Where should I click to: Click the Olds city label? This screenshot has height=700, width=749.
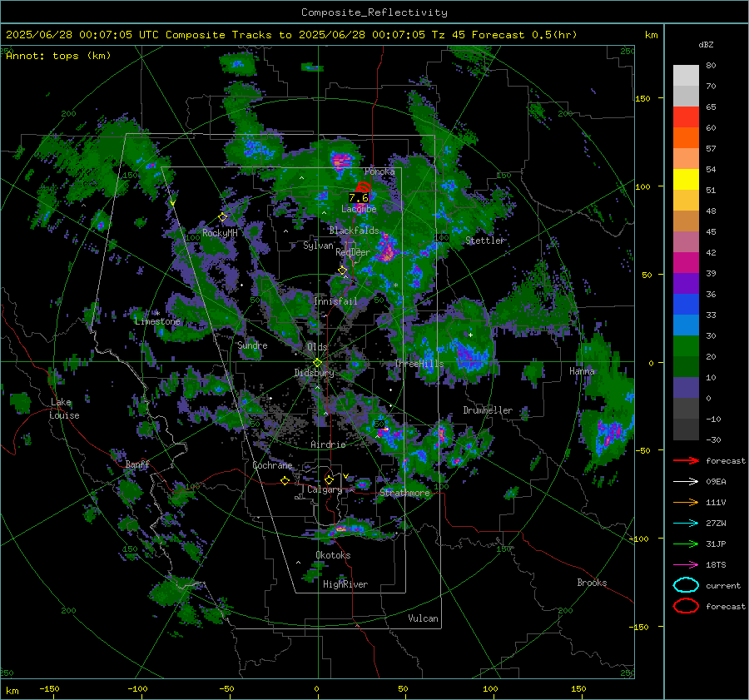317,347
